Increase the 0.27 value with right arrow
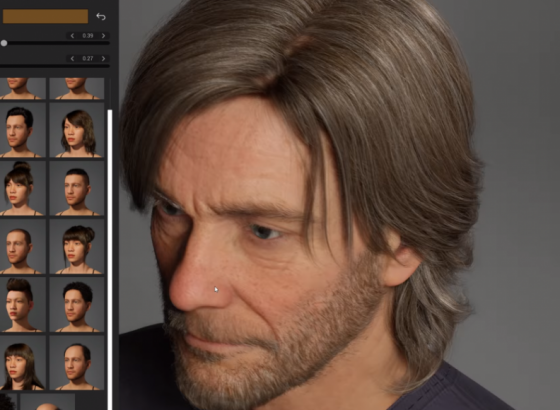This screenshot has width=560, height=410. 104,58
